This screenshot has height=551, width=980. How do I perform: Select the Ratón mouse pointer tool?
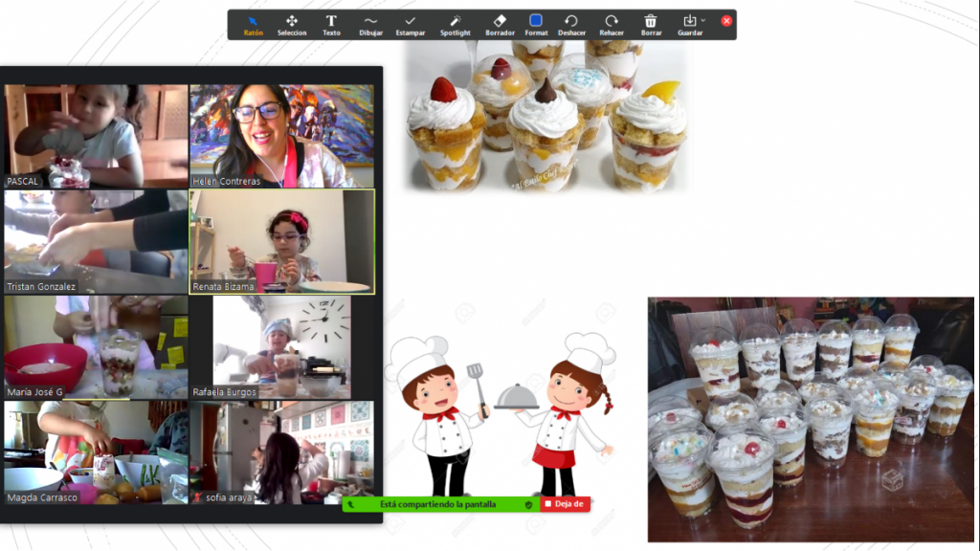[253, 24]
